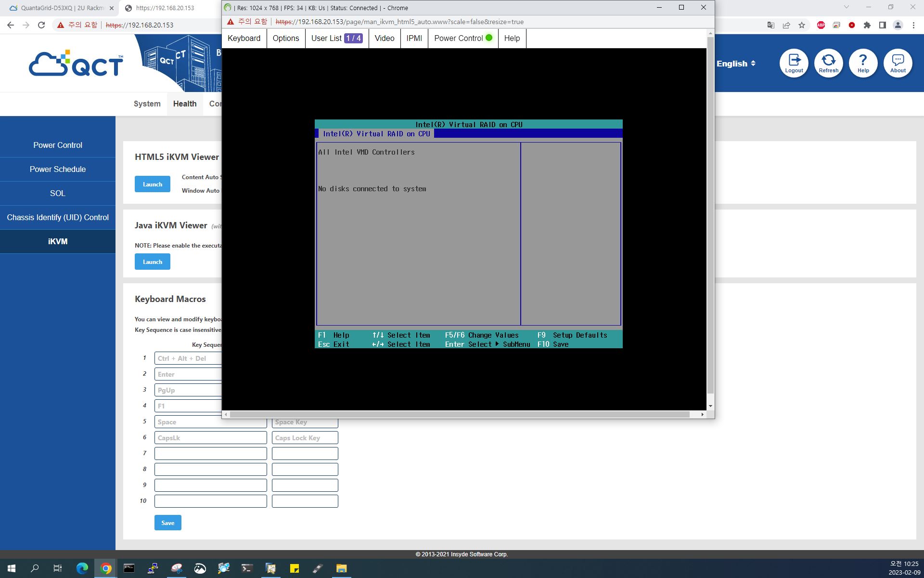The height and width of the screenshot is (578, 924).
Task: Open the Google Translate icon in Chrome toolbar
Action: [770, 25]
